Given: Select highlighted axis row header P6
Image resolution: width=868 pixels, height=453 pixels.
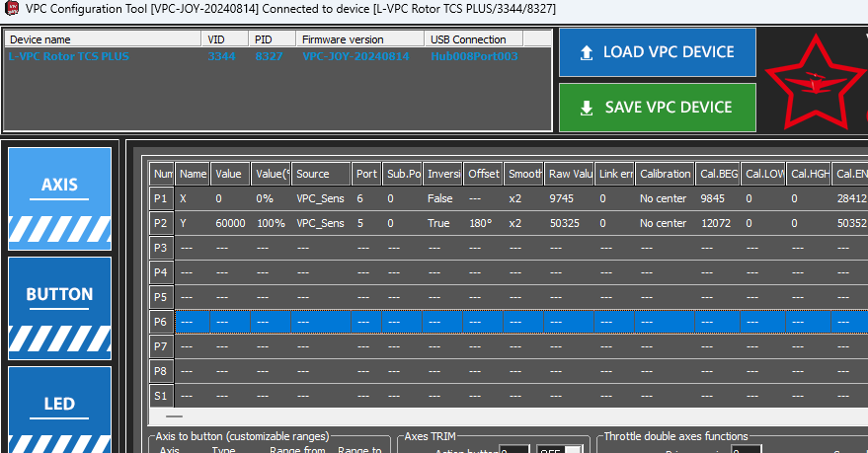Looking at the screenshot, I should coord(161,322).
